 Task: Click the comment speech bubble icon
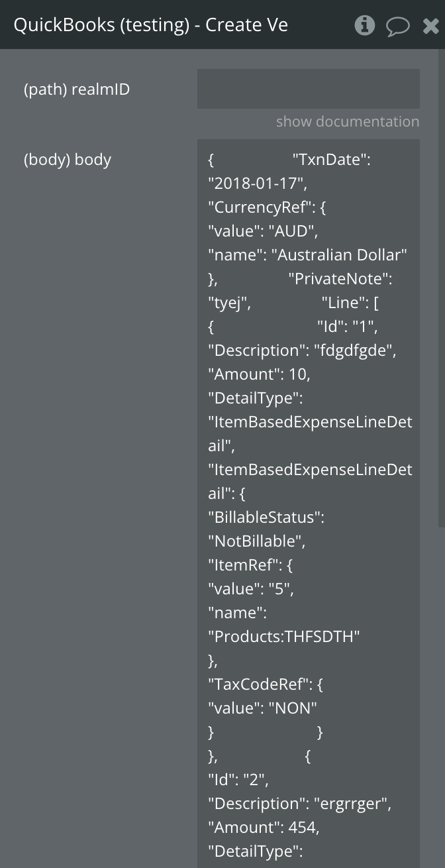click(x=397, y=27)
